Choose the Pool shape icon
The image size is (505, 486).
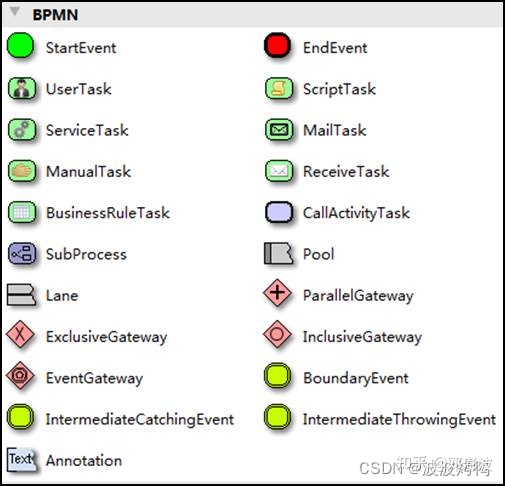point(279,253)
